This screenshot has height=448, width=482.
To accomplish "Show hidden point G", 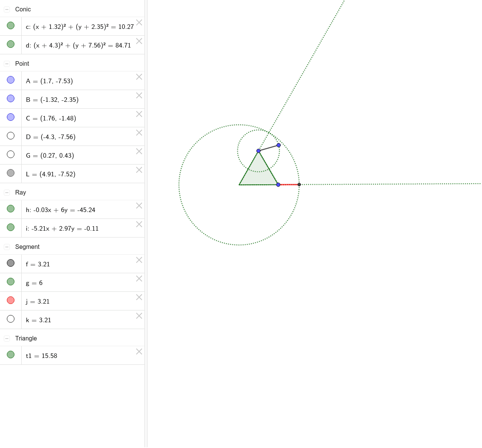I will point(11,154).
